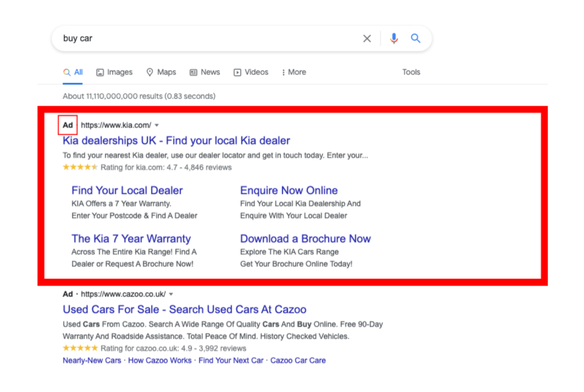Expand the kia.com ad URL dropdown arrow

tap(157, 125)
